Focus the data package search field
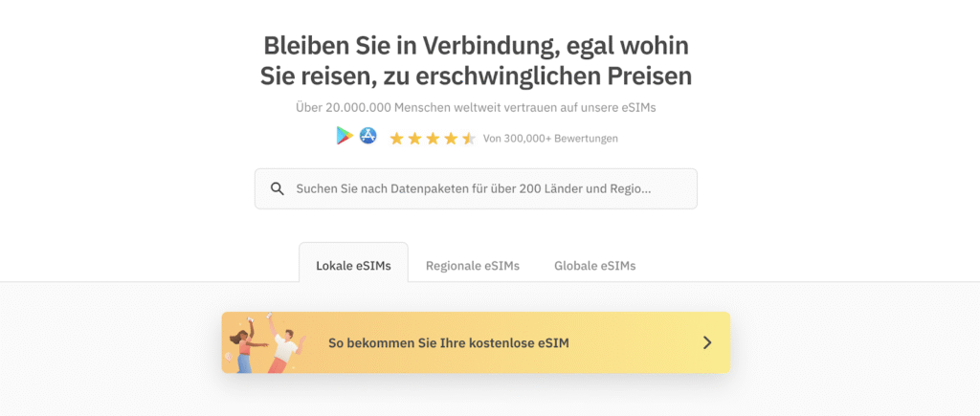 pos(488,189)
